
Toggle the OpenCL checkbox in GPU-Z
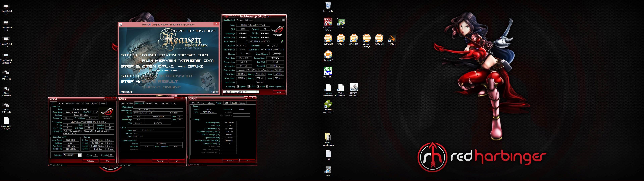238,86
